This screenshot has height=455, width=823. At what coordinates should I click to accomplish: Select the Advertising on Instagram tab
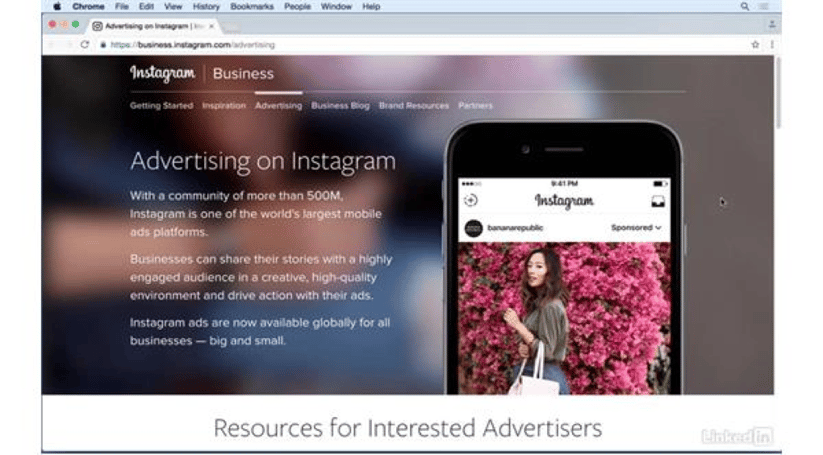[x=153, y=26]
